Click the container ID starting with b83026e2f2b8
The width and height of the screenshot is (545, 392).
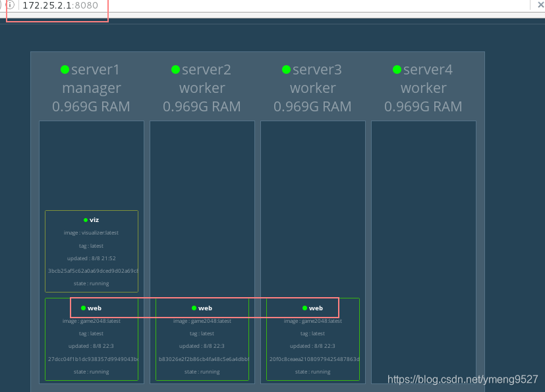click(x=204, y=359)
